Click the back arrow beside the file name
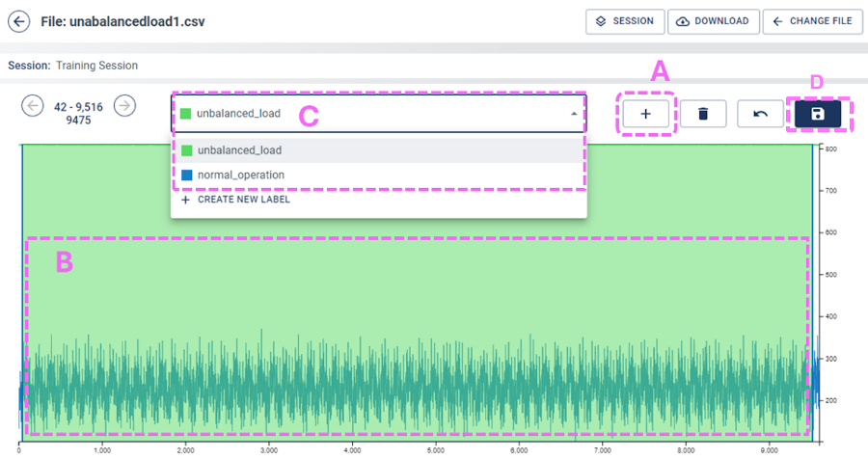 (x=19, y=21)
